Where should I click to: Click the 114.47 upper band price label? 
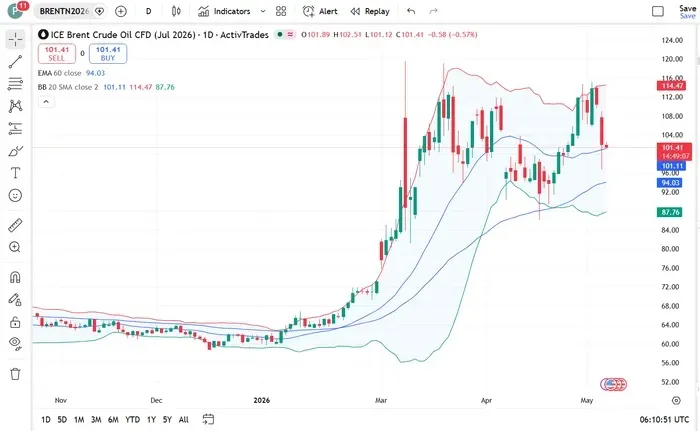(x=671, y=86)
